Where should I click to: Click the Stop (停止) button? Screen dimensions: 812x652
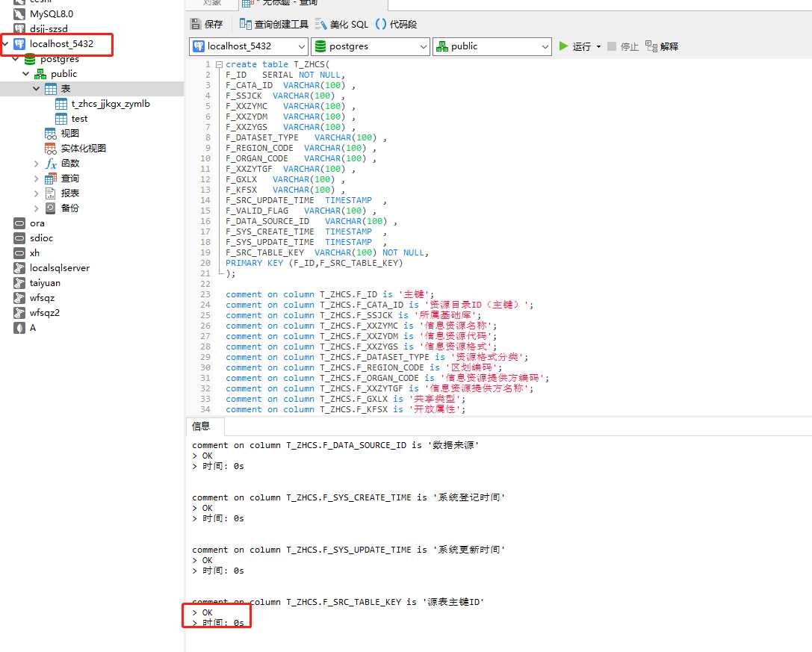[x=623, y=46]
